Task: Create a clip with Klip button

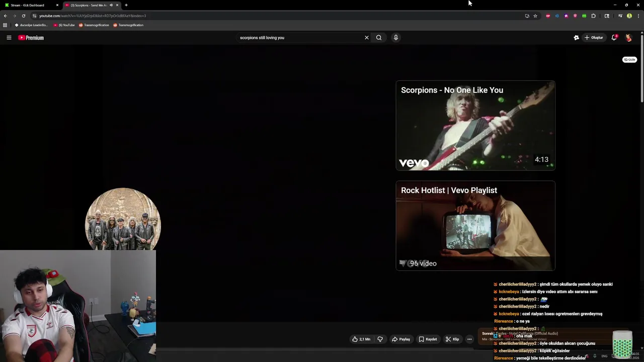Action: tap(452, 339)
